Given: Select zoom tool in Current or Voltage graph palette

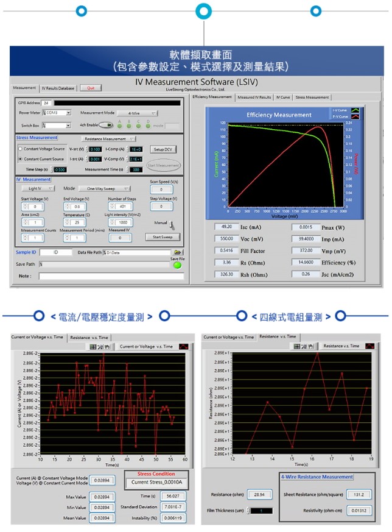Looking at the screenshot, I should (x=100, y=347).
